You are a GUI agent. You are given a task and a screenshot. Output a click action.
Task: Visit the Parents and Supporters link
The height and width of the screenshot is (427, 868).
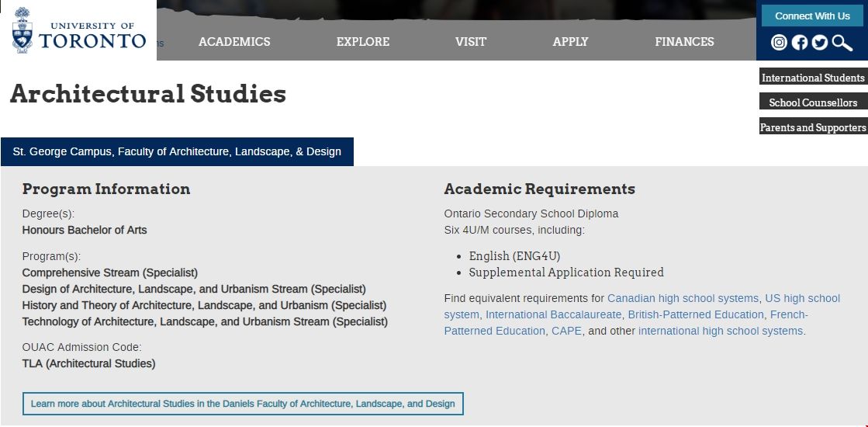pyautogui.click(x=813, y=127)
